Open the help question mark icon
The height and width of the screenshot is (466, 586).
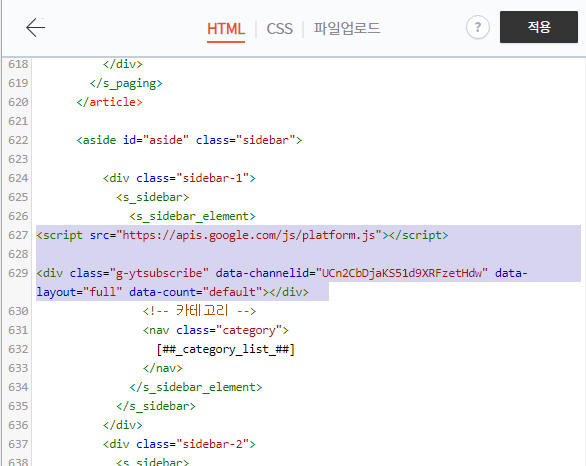point(478,27)
